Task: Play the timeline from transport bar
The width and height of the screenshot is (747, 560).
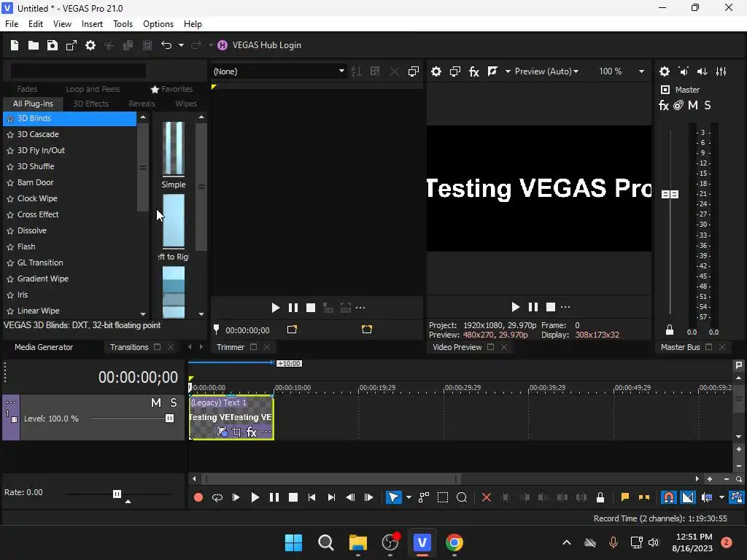Action: click(x=255, y=497)
